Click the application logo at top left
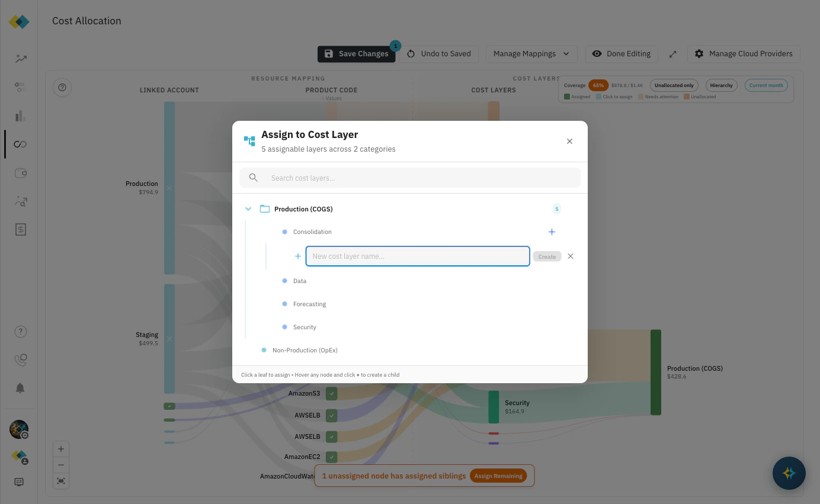 point(19,22)
